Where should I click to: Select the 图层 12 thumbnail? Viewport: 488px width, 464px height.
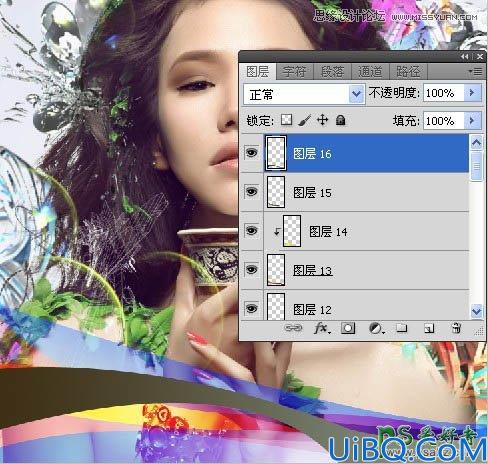click(276, 307)
